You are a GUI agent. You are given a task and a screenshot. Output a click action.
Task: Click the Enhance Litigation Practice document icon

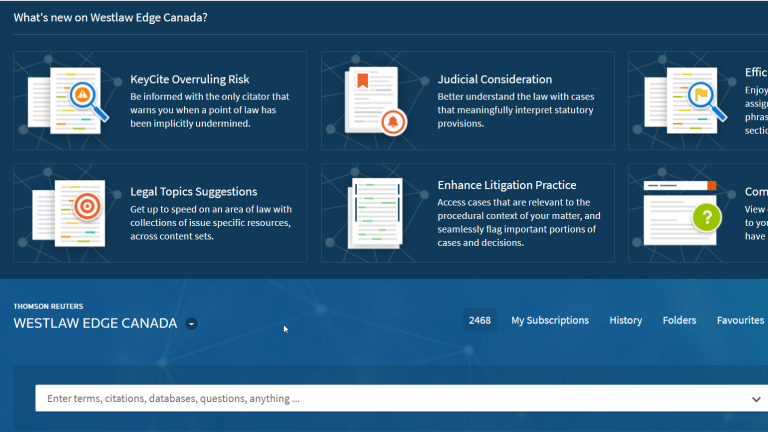pos(375,213)
